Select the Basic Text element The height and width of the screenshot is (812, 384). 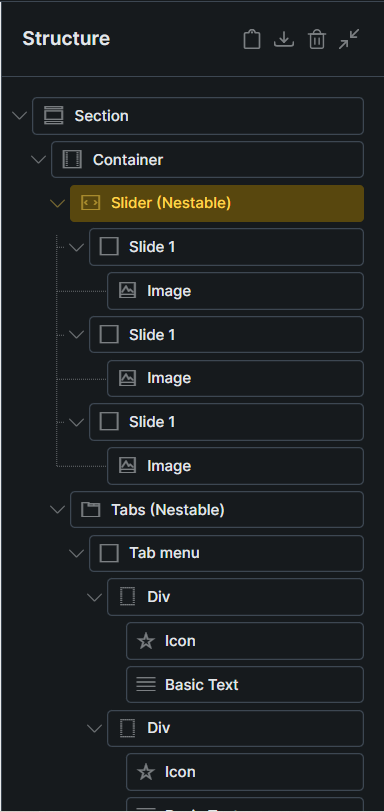(x=245, y=685)
